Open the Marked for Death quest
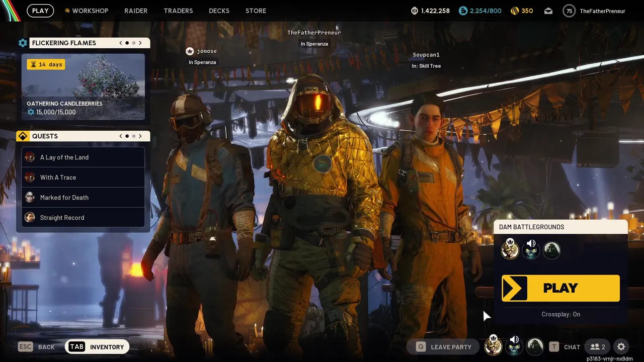The width and height of the screenshot is (644, 362). [x=83, y=197]
